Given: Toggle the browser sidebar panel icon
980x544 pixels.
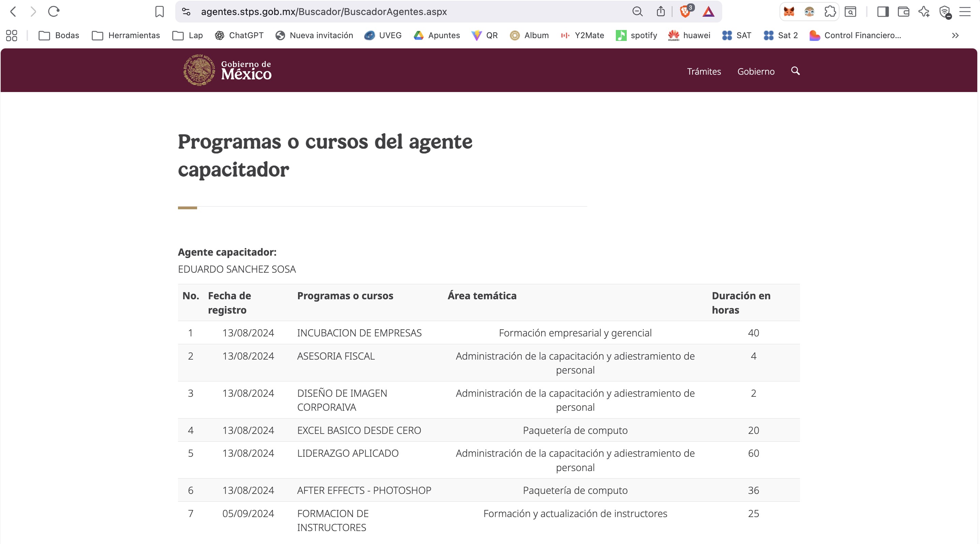Looking at the screenshot, I should point(884,12).
